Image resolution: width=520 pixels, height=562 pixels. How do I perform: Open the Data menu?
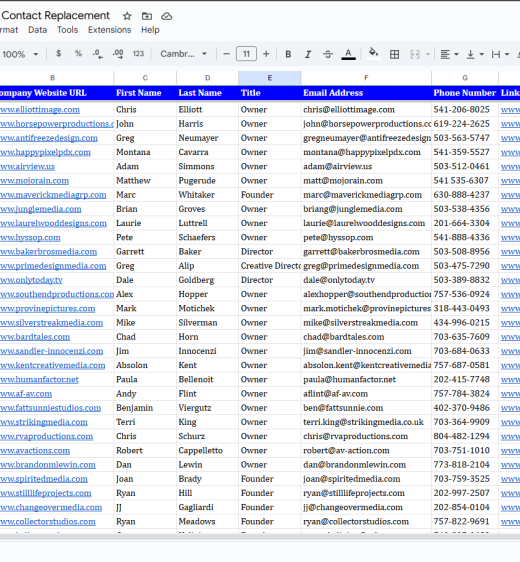click(x=38, y=30)
